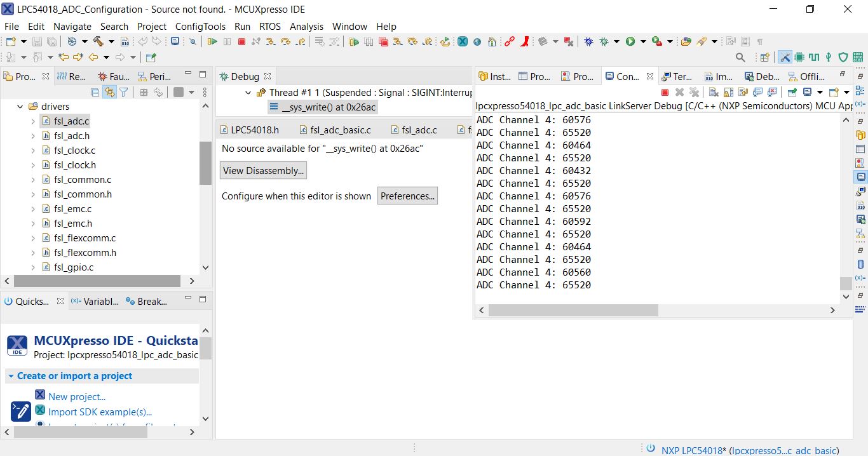The height and width of the screenshot is (456, 868).
Task: Open the Run button dropdown
Action: (643, 41)
